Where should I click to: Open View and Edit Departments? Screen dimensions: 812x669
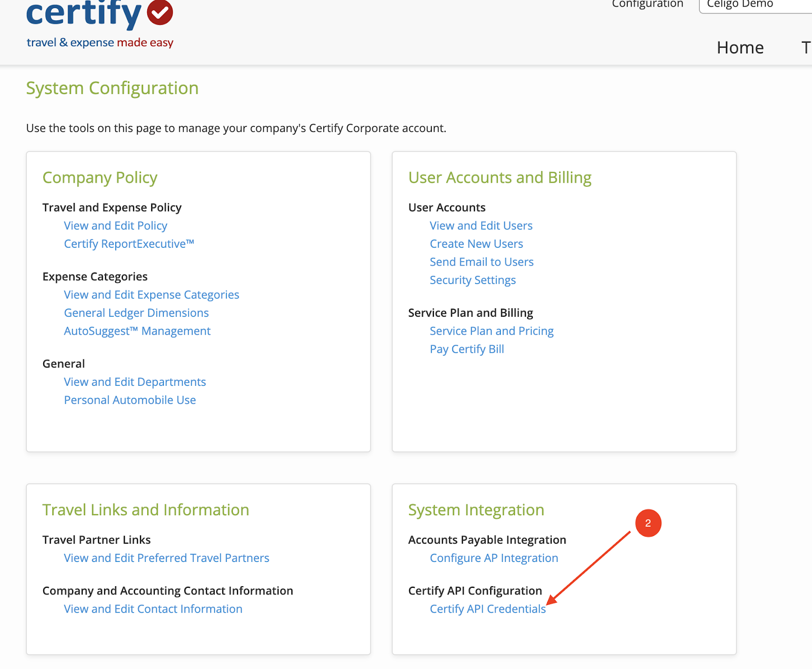(x=135, y=382)
